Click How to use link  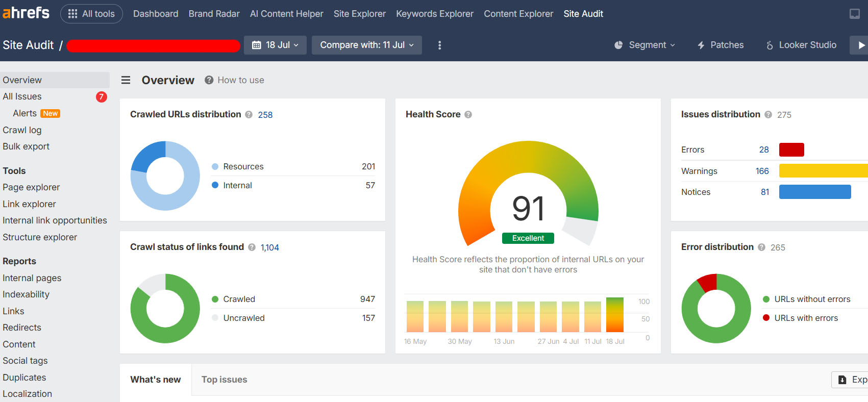241,80
